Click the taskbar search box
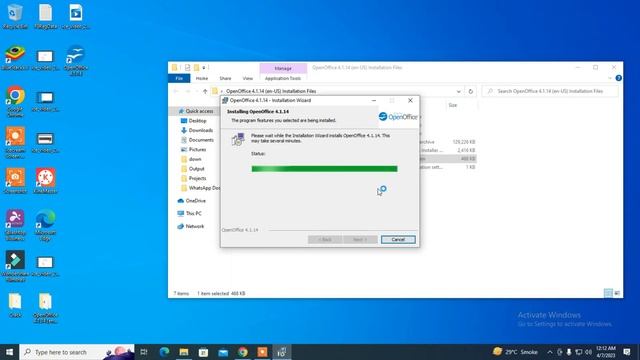 coord(77,352)
